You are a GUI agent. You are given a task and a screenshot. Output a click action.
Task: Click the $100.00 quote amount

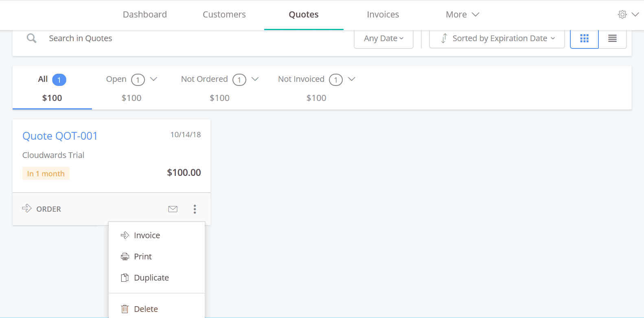click(x=184, y=173)
